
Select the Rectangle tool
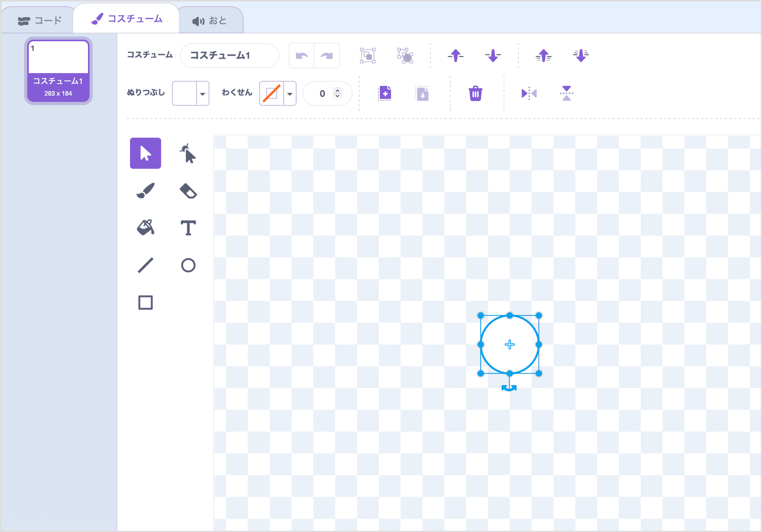[x=146, y=303]
